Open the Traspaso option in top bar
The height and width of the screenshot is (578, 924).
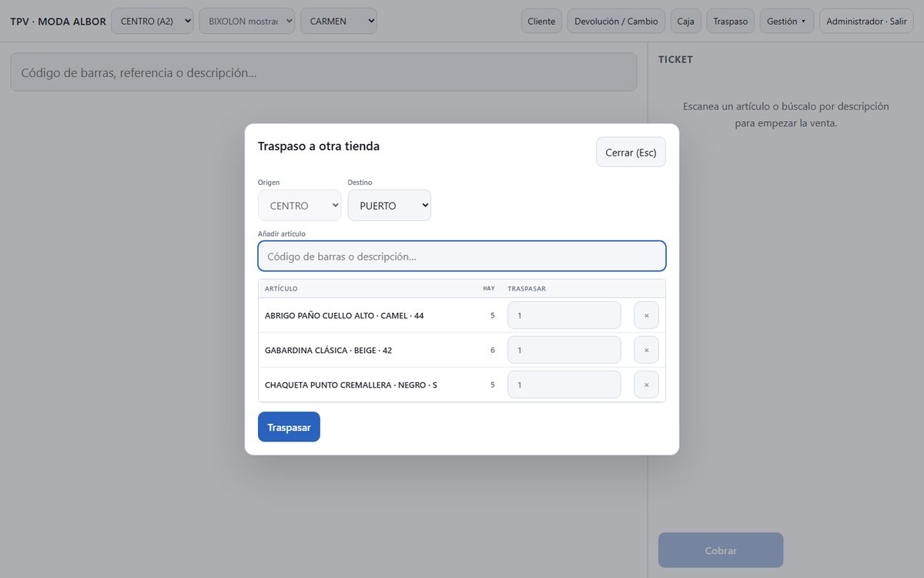(x=730, y=21)
